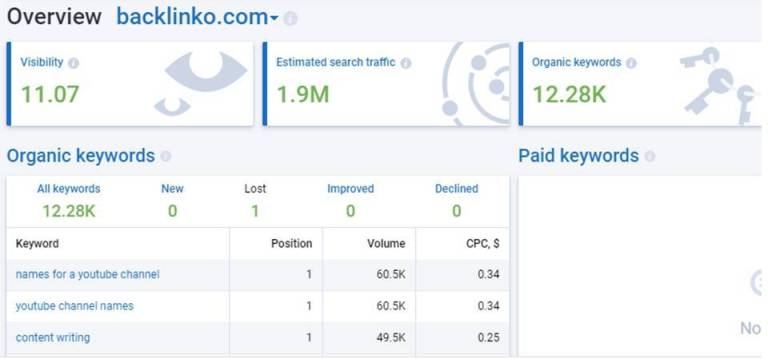Open keyword 'youtube channel names'
This screenshot has height=363, width=768.
coord(74,306)
